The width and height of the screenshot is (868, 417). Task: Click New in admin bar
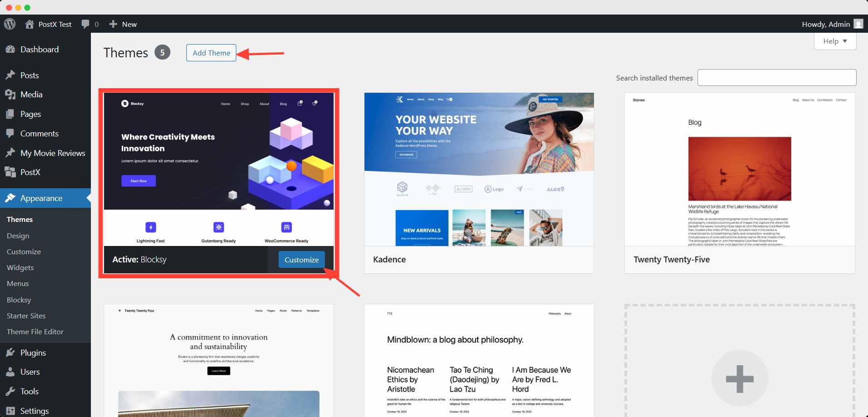(x=130, y=24)
